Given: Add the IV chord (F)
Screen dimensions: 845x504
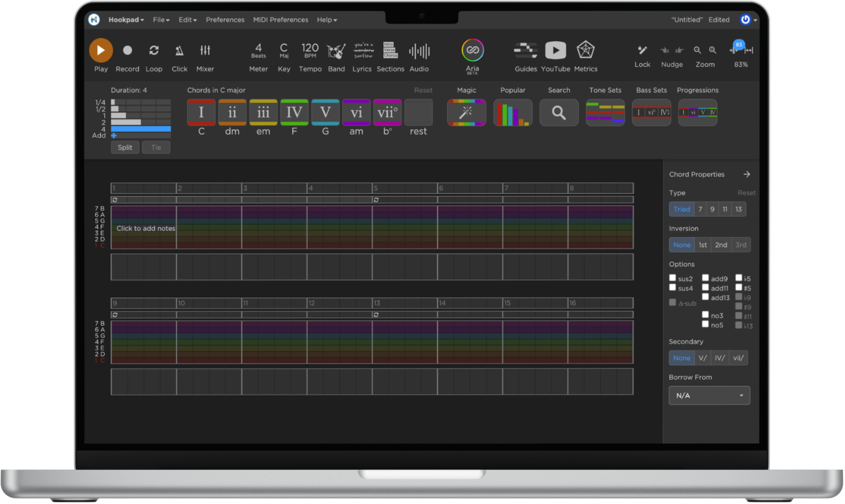Looking at the screenshot, I should click(x=294, y=112).
